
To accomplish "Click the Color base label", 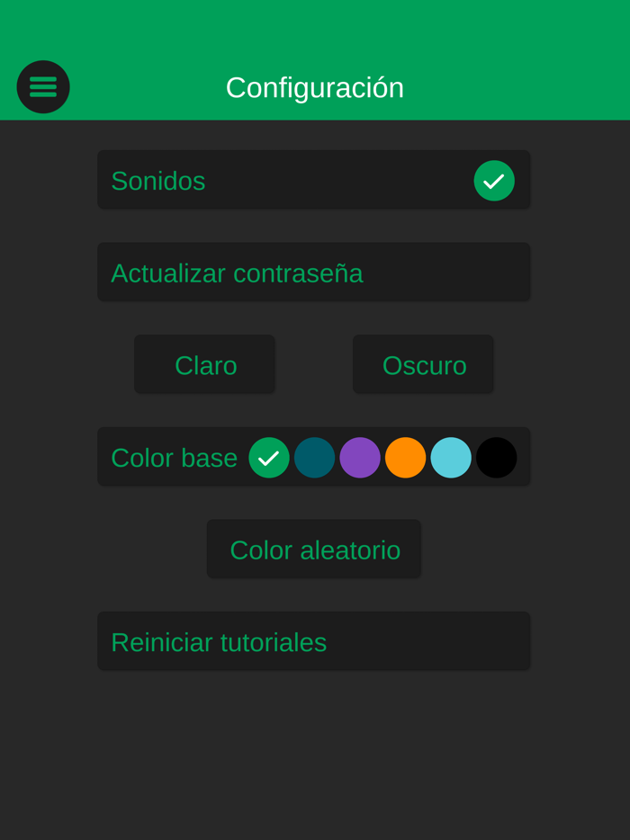I will tap(174, 458).
